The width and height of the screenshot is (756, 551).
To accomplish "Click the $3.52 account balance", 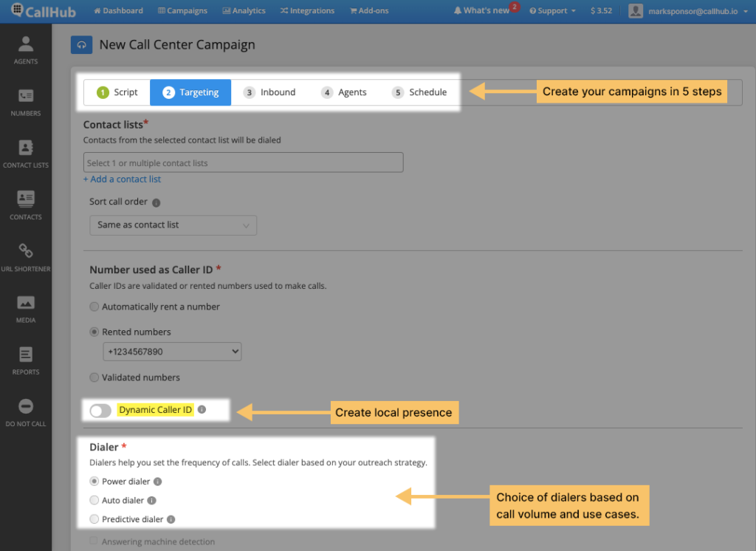I will [601, 10].
